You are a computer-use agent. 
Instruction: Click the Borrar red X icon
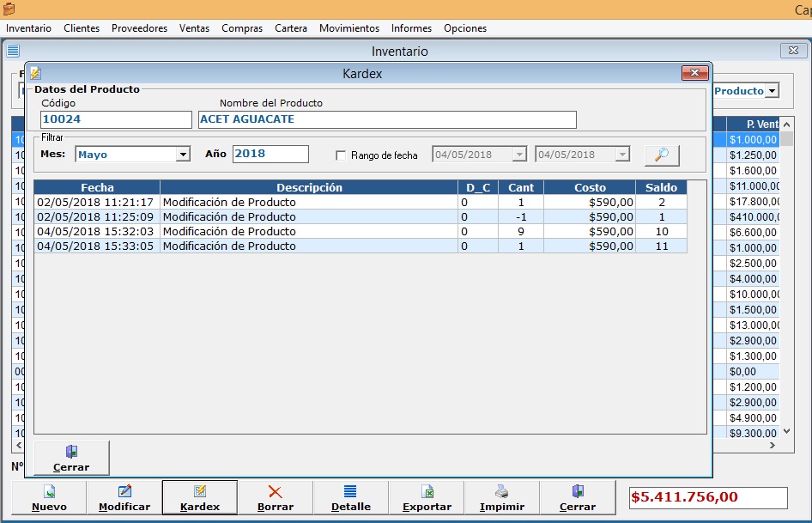click(276, 491)
